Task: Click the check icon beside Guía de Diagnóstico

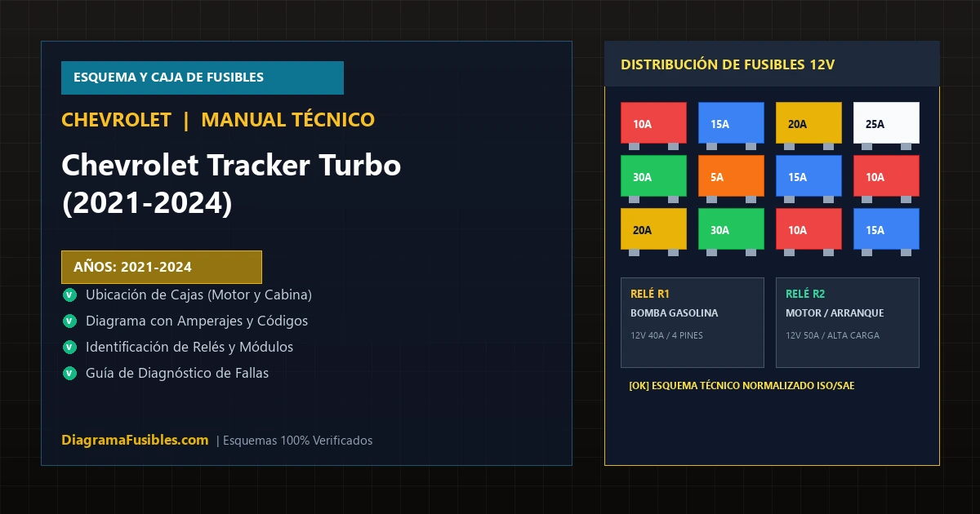Action: (69, 374)
